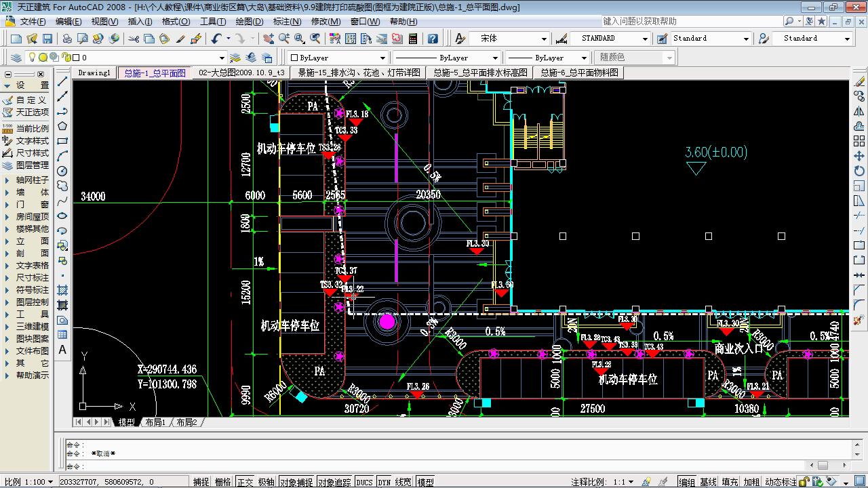Click 填充 in the status bar
The width and height of the screenshot is (868, 488).
[730, 482]
